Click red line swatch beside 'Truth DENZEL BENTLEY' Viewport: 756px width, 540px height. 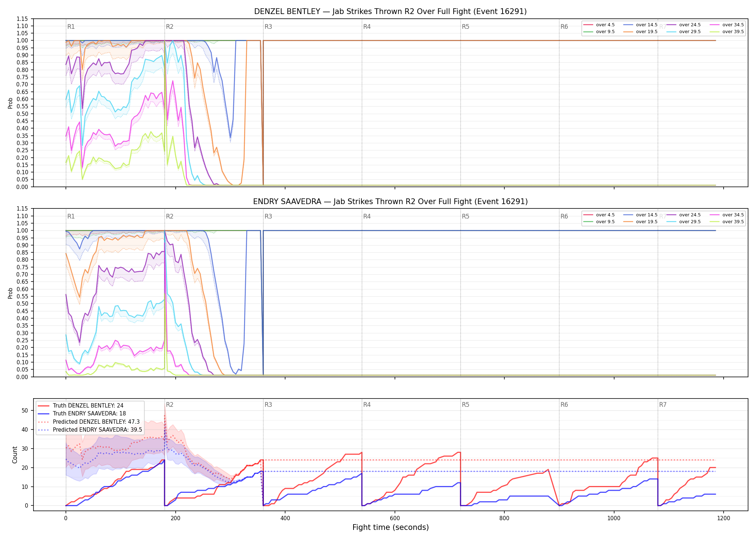(44, 406)
